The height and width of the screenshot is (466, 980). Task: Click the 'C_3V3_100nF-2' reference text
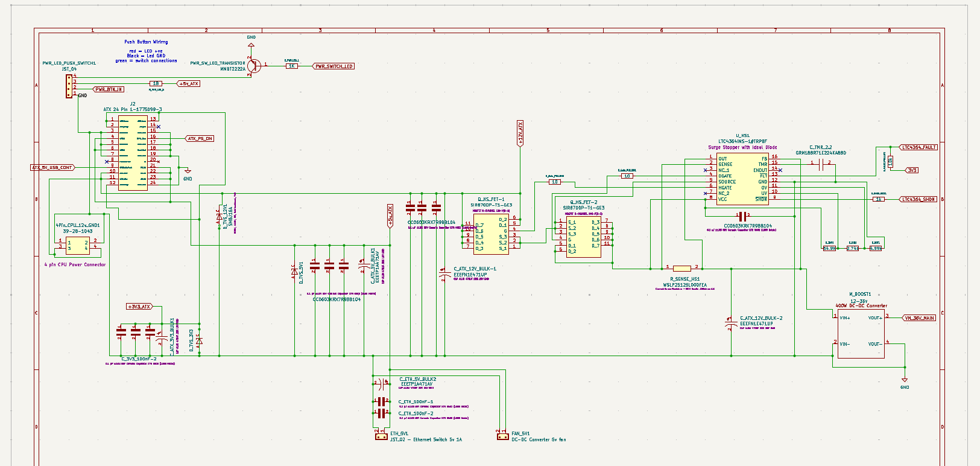[x=139, y=359]
